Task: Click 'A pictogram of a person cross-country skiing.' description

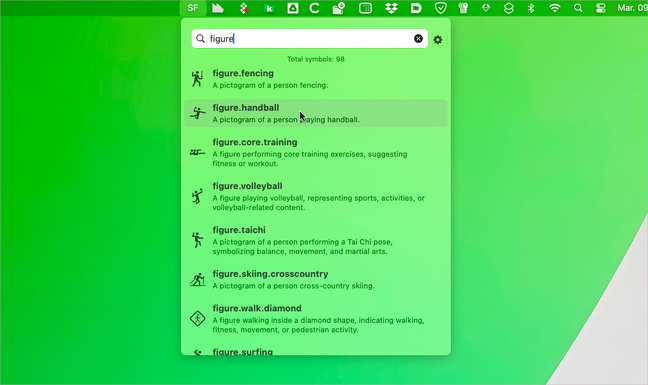Action: click(x=293, y=286)
